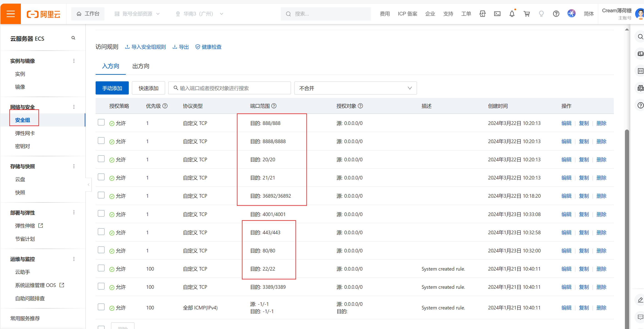This screenshot has height=329, width=644.
Task: Click the lightbulb suggestions icon
Action: (541, 14)
